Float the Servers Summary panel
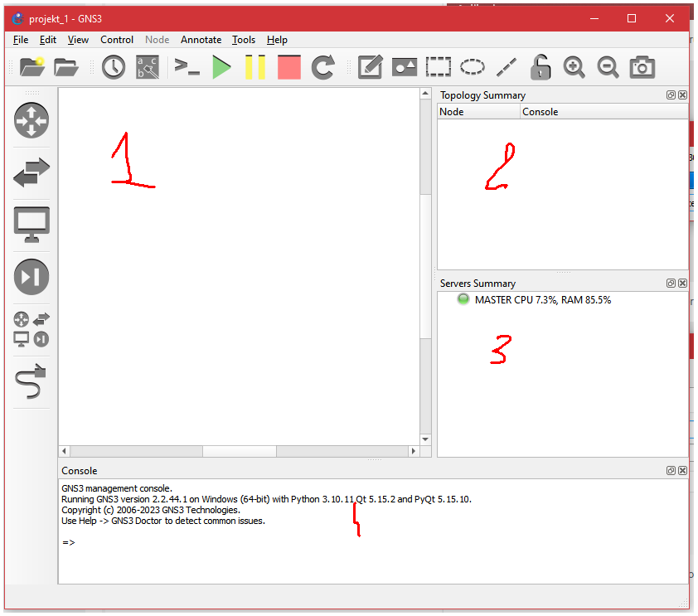This screenshot has height=616, width=698. (671, 284)
